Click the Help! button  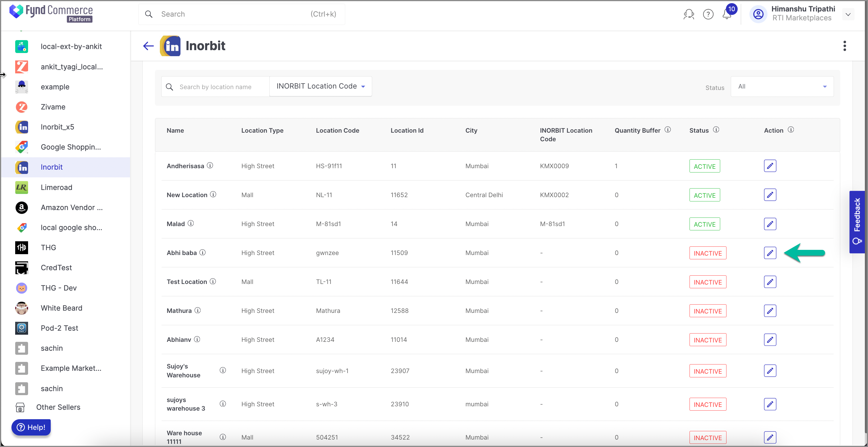(31, 427)
